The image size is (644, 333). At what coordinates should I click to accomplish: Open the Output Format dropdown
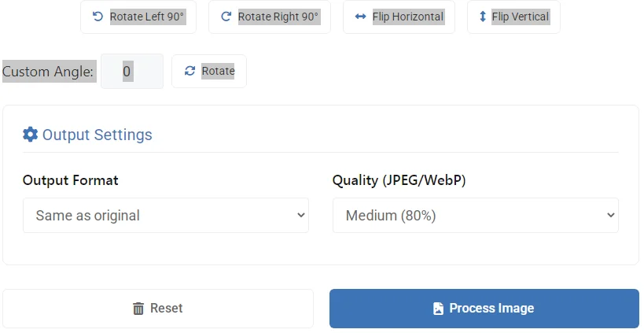165,216
